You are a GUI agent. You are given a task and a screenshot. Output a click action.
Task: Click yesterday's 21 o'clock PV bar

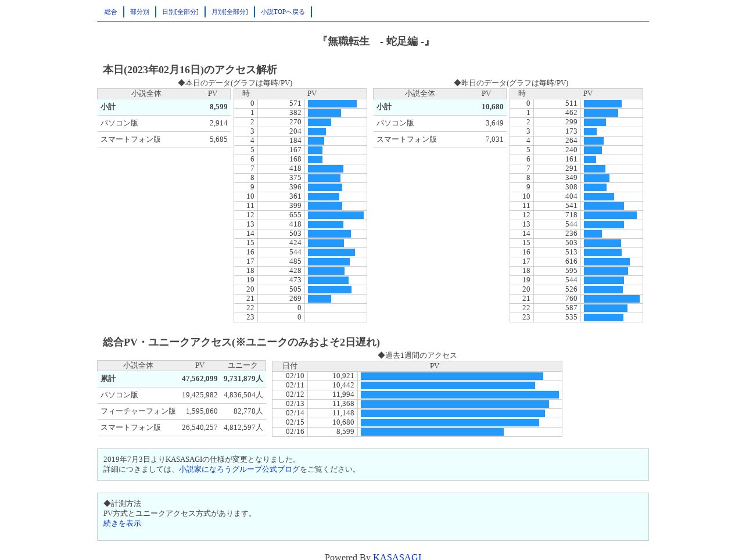coord(612,299)
